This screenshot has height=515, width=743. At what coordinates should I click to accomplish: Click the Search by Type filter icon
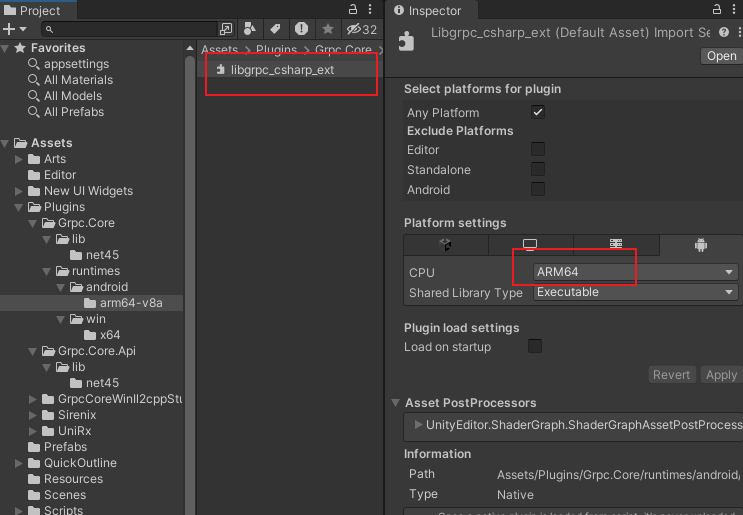pyautogui.click(x=250, y=29)
